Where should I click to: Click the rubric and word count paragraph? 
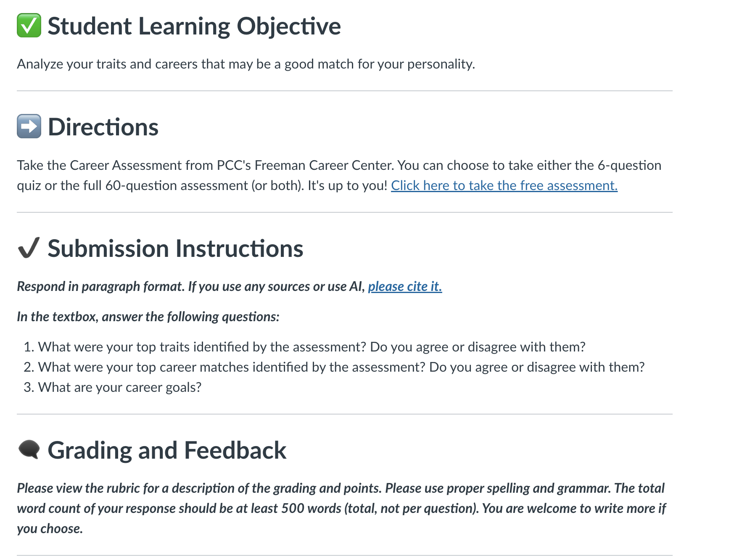coord(341,508)
